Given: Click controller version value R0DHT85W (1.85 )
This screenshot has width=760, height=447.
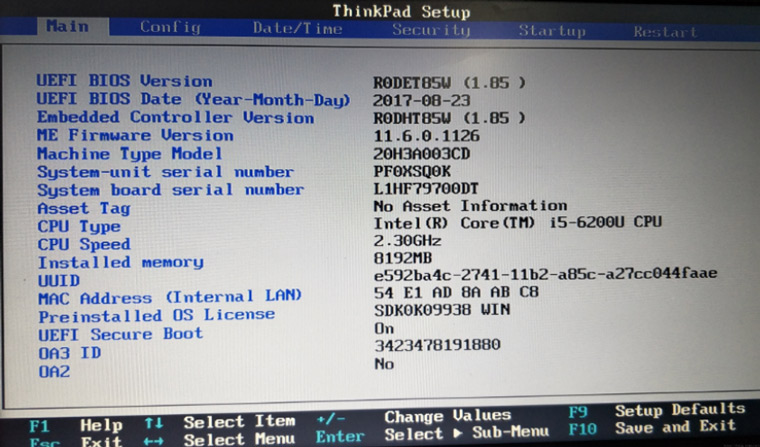Looking at the screenshot, I should pyautogui.click(x=449, y=118).
